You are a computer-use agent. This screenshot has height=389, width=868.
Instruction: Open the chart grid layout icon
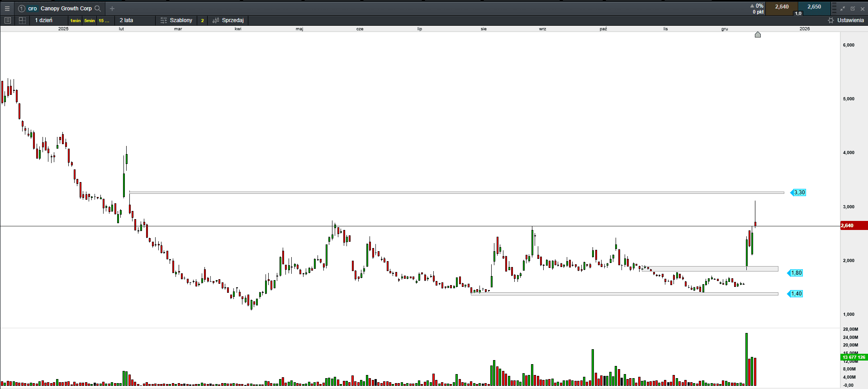click(x=22, y=20)
